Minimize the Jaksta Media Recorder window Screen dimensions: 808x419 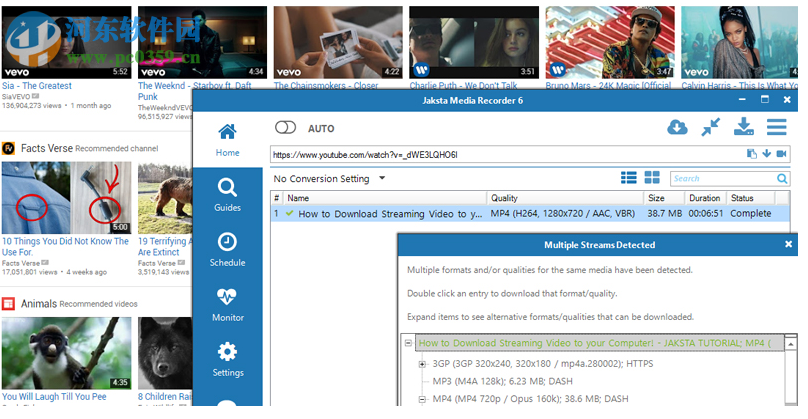742,99
